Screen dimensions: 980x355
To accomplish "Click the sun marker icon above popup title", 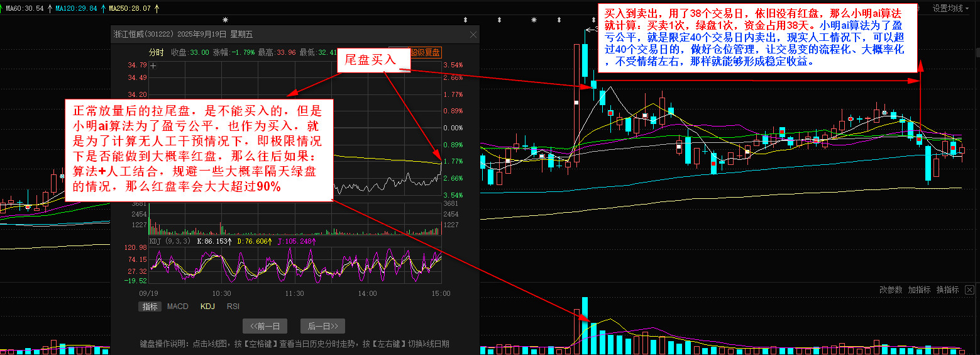I will pos(225,20).
